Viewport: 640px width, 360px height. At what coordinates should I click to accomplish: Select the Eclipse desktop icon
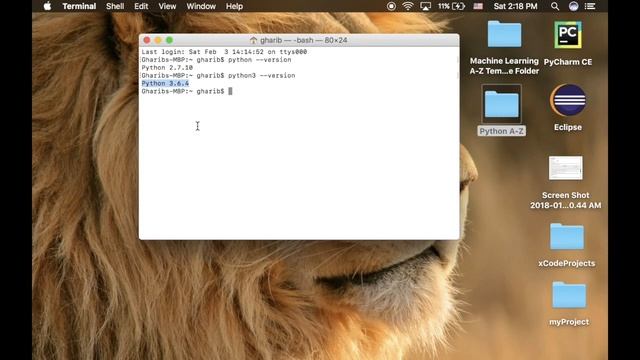coord(568,100)
